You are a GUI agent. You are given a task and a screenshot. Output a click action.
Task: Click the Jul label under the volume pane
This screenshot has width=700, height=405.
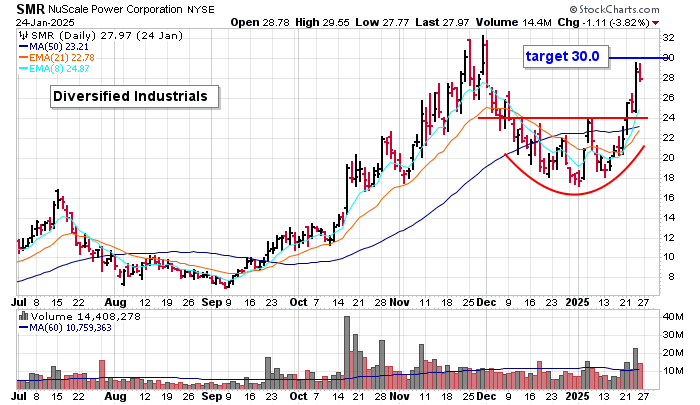tap(19, 397)
